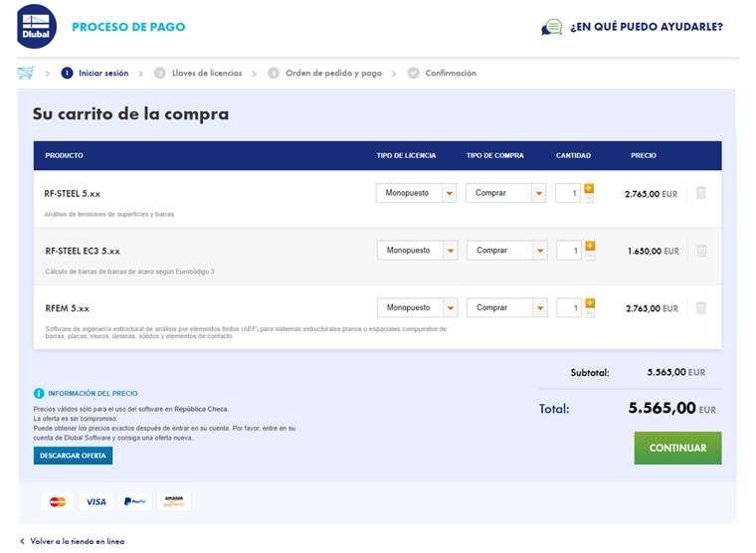Click the TIPO DE COMPRA column header
Viewport: 756px width, 553px height.
[x=494, y=156]
